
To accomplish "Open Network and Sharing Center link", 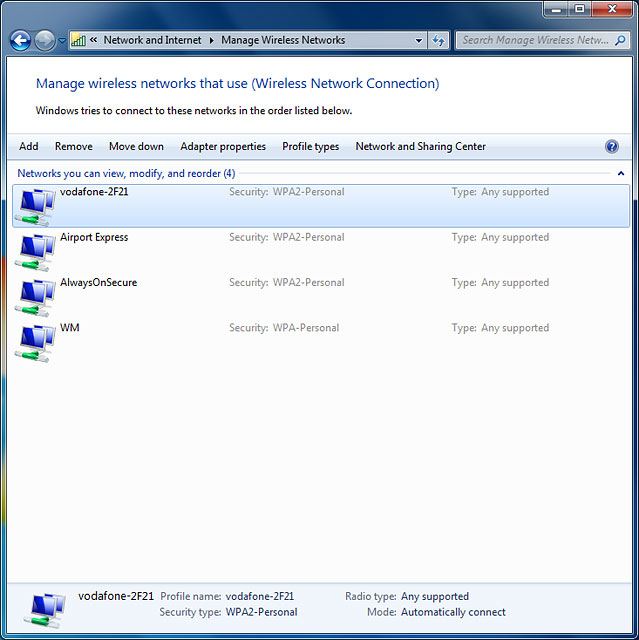I will click(420, 146).
